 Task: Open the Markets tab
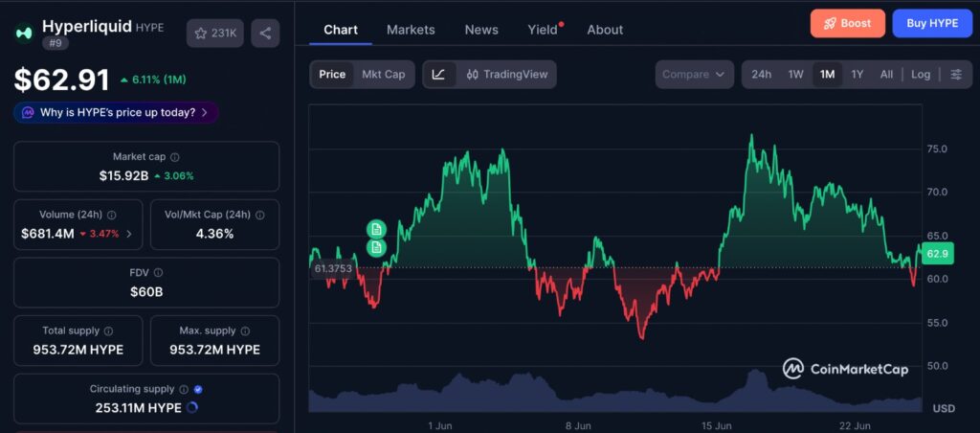point(411,30)
